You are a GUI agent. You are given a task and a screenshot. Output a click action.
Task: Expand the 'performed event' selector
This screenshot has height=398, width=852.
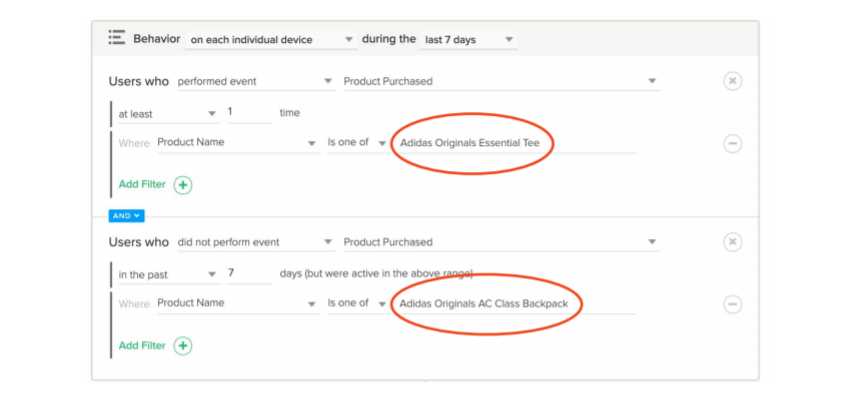(x=256, y=82)
